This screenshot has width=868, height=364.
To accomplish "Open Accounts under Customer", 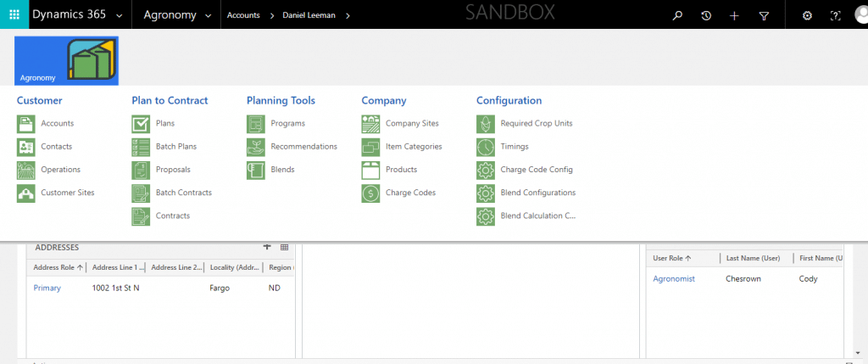I will (57, 124).
